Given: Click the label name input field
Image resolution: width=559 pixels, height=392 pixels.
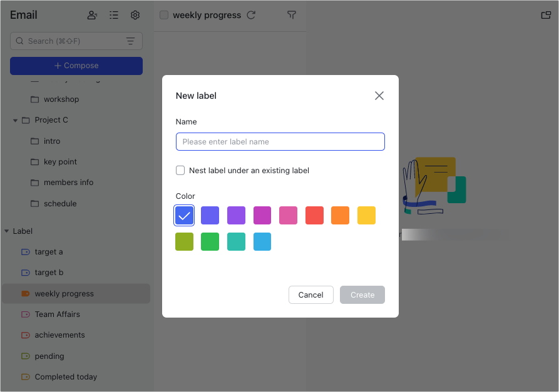Looking at the screenshot, I should (x=280, y=141).
